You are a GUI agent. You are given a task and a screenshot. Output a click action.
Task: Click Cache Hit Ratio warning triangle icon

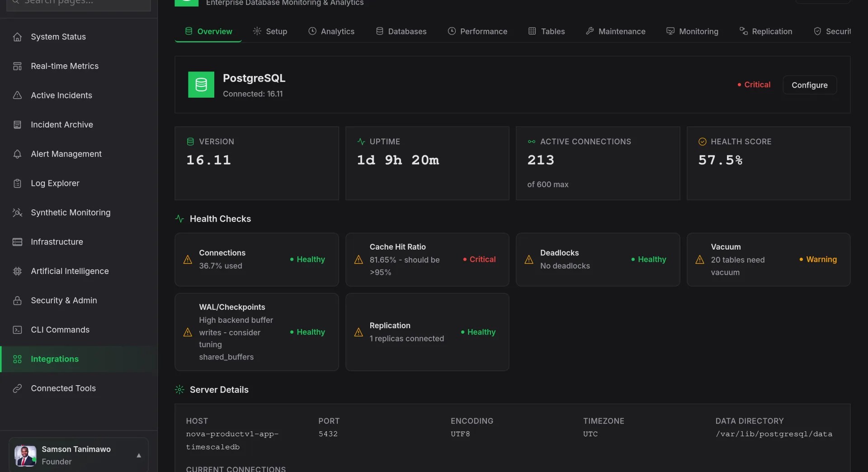point(359,260)
